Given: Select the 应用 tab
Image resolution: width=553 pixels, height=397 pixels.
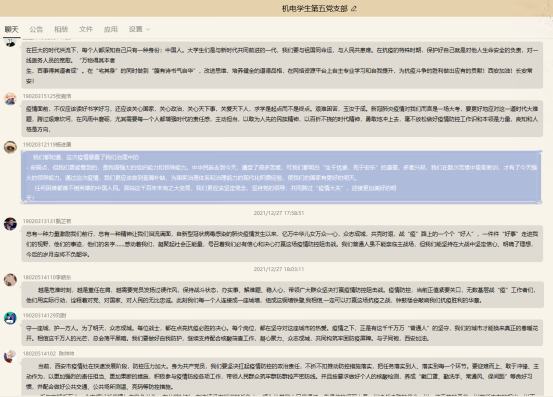Looking at the screenshot, I should 110,29.
